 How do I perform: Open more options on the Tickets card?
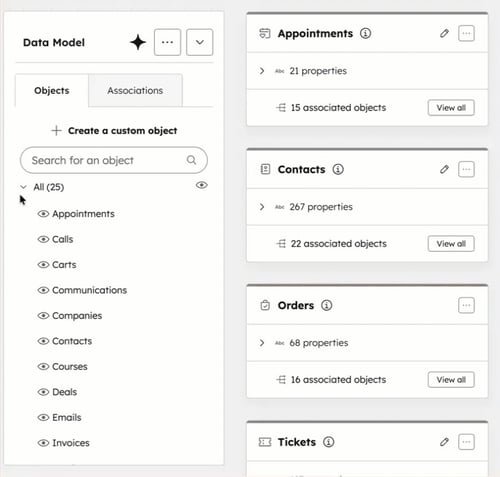click(x=466, y=442)
